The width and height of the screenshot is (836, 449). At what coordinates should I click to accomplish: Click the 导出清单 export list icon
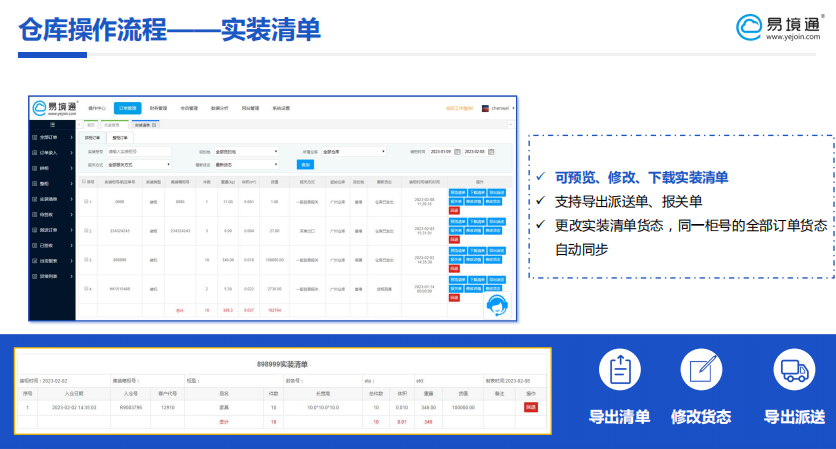coord(619,371)
